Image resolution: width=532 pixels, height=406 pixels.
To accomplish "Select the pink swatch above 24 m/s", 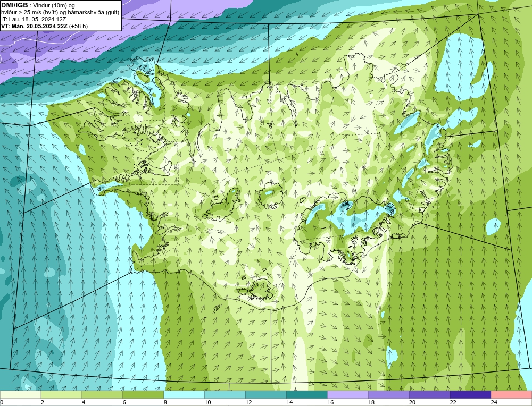I will pos(511,394).
